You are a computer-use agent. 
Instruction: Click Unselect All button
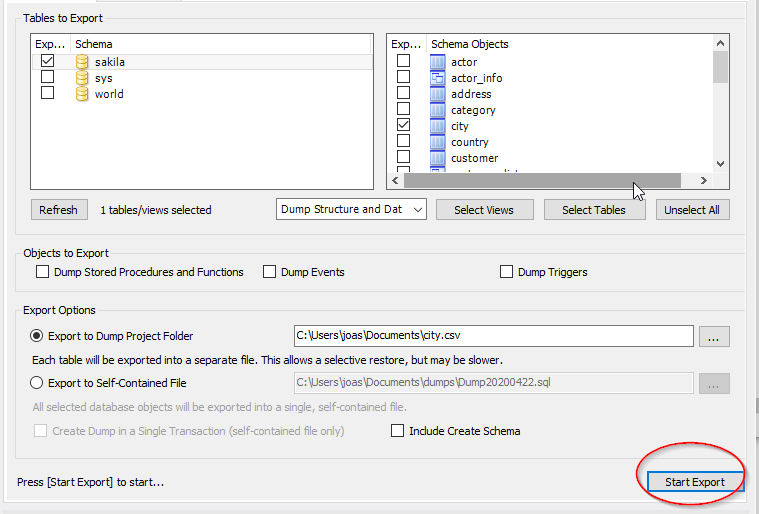click(x=692, y=210)
